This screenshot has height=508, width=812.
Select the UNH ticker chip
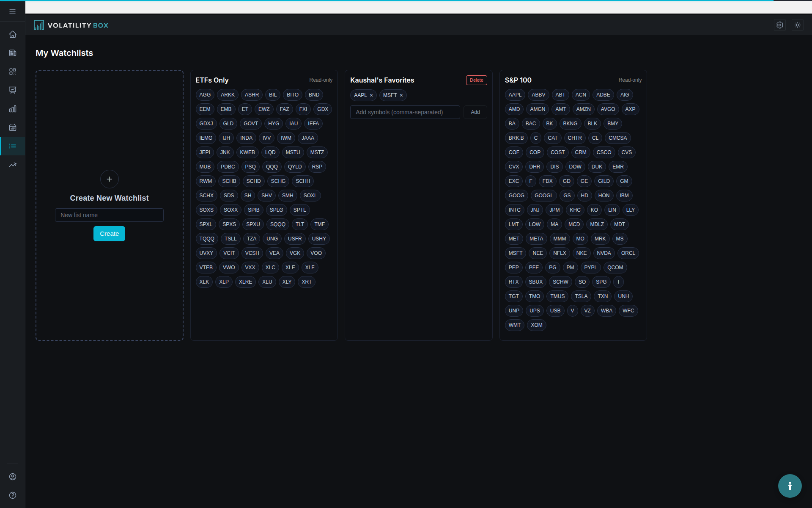[623, 296]
